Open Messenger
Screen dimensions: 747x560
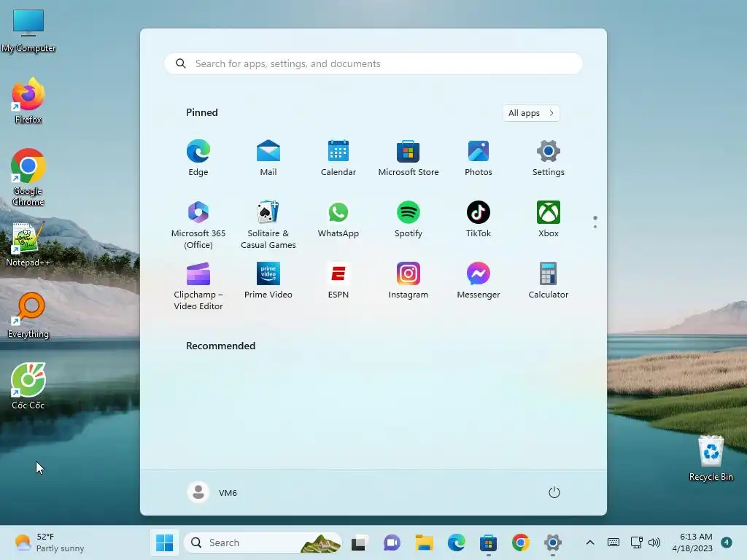479,281
